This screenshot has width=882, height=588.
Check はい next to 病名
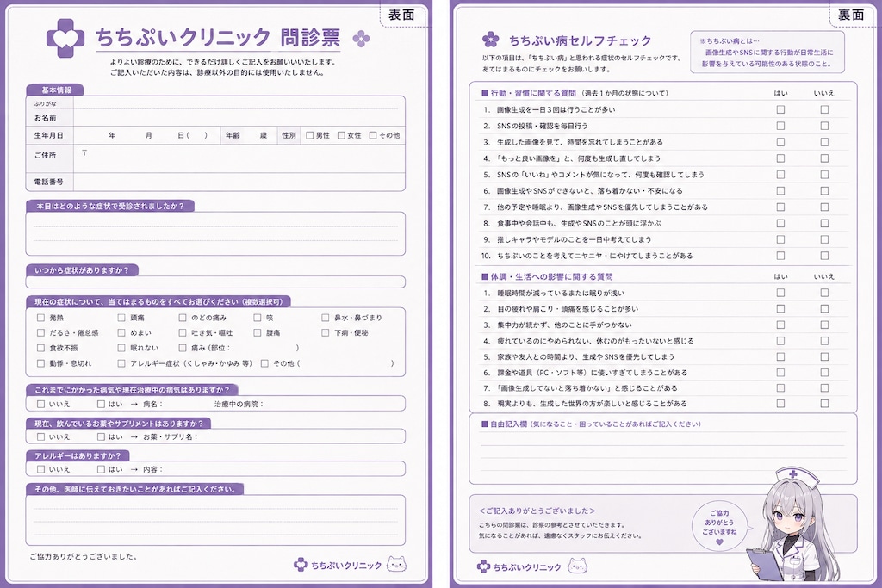point(101,404)
